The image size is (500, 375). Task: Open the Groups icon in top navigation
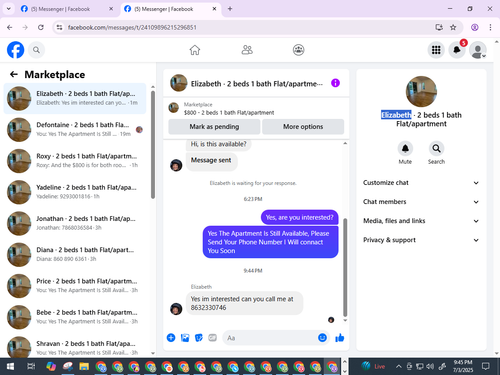click(x=298, y=50)
